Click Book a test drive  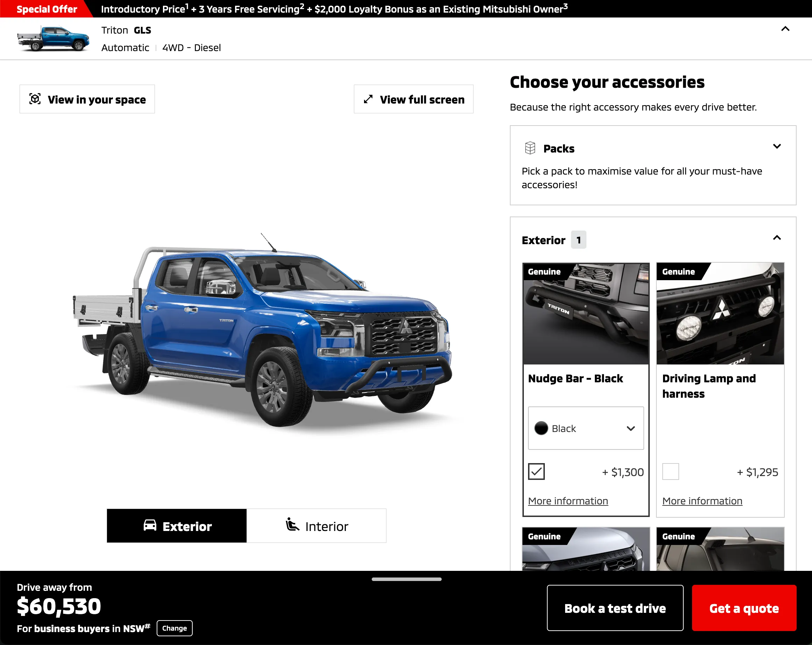pyautogui.click(x=615, y=608)
